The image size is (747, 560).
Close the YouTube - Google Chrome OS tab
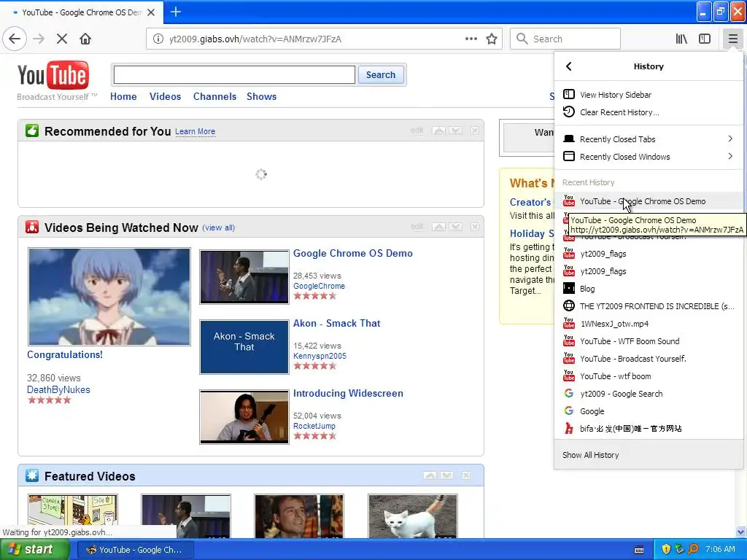(x=151, y=12)
